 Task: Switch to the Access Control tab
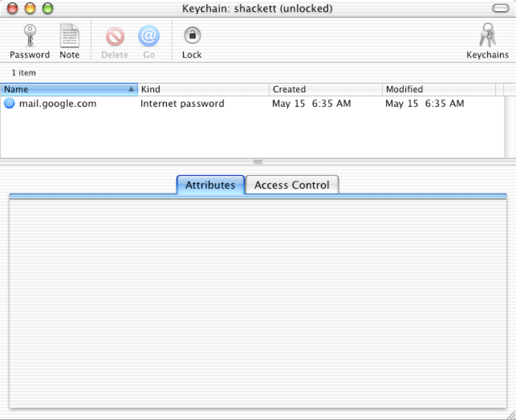pyautogui.click(x=292, y=185)
